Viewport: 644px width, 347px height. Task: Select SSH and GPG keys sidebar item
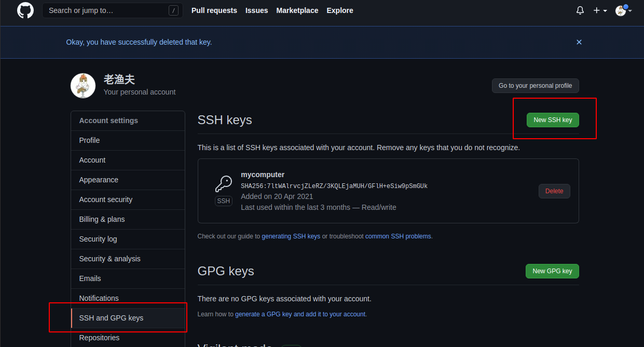point(128,318)
